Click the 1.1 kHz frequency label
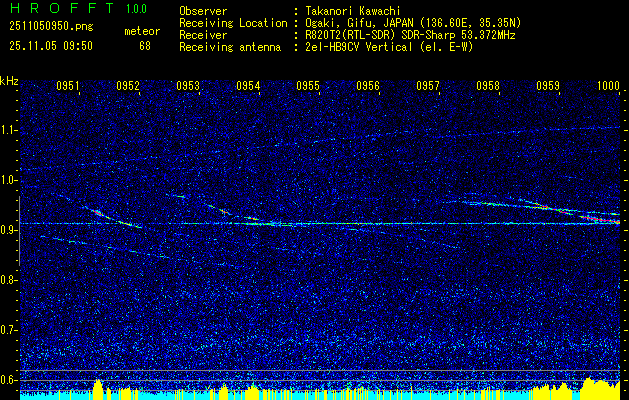 pos(7,130)
